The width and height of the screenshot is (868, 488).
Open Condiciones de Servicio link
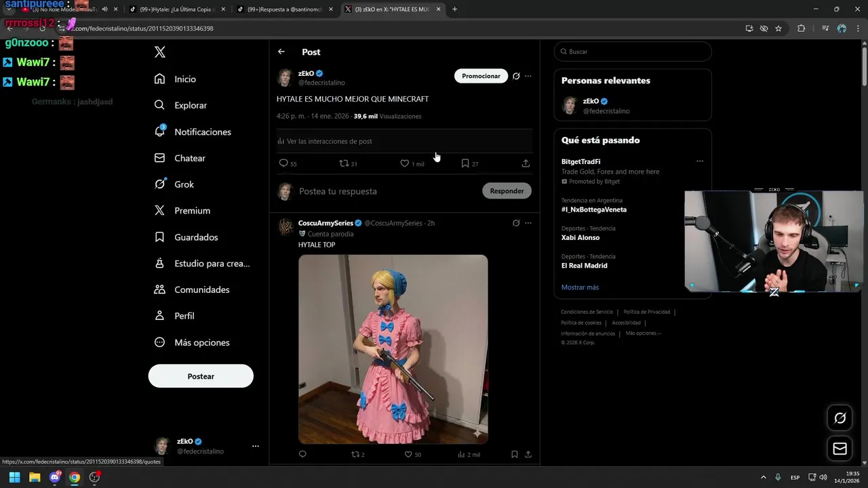pos(587,312)
